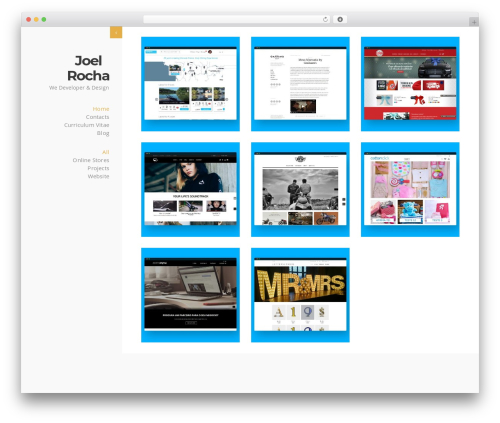
Task: Open the Home menu link
Action: pyautogui.click(x=101, y=109)
